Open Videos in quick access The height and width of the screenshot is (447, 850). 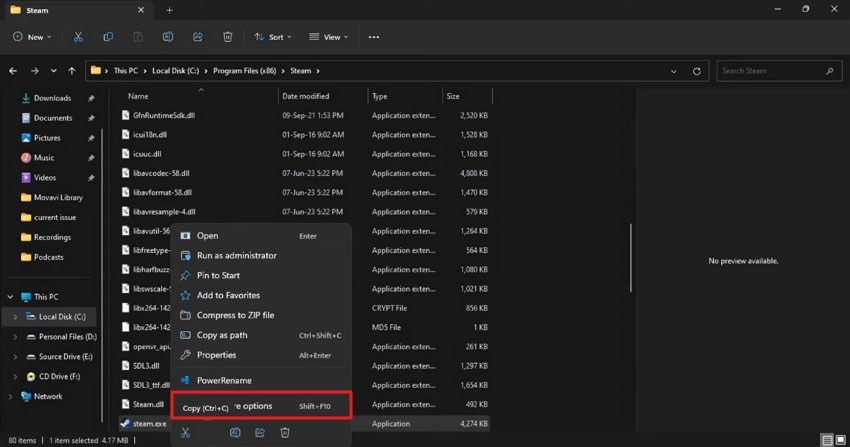pos(44,178)
